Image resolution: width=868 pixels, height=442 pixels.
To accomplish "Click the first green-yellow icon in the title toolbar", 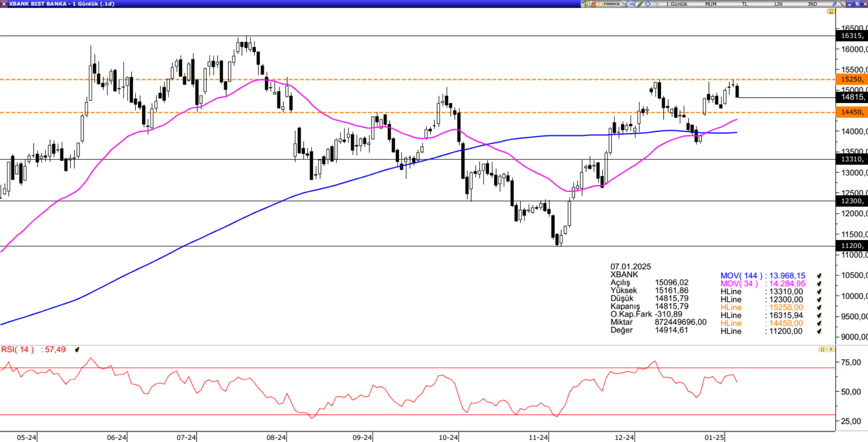I will pos(585,4).
